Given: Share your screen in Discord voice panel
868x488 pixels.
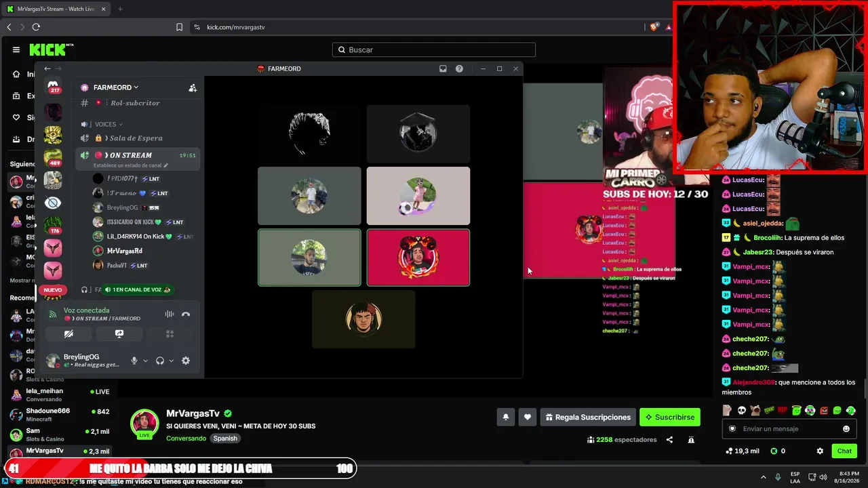Looking at the screenshot, I should [119, 333].
